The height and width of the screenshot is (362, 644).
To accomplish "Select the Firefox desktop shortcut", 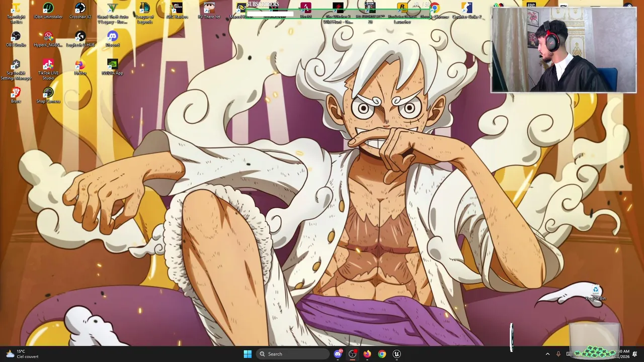I will coord(80,68).
